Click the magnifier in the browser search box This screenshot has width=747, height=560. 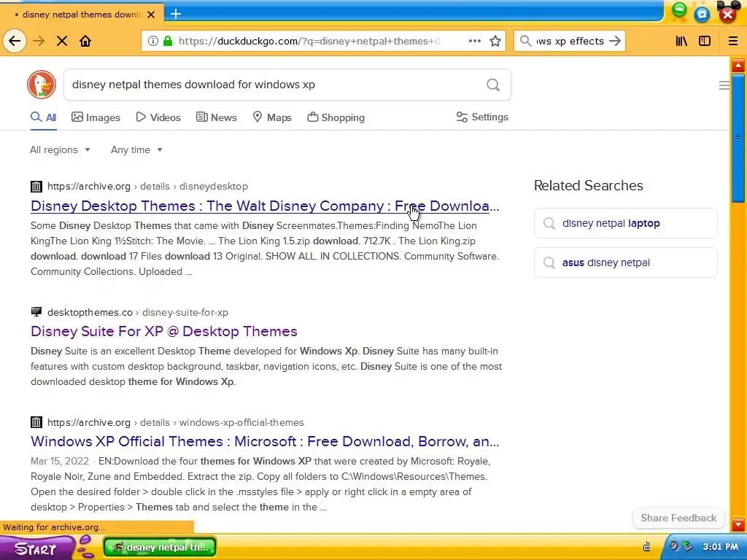(x=525, y=41)
